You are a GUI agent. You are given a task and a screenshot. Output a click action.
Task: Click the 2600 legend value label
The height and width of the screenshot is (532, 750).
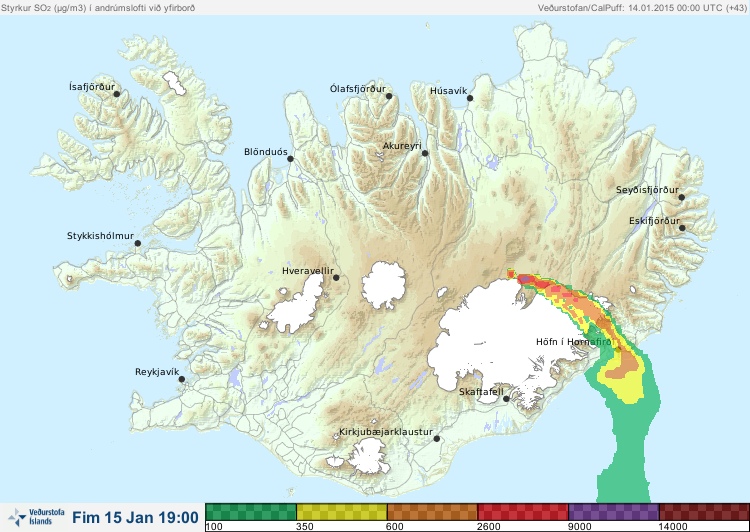click(489, 527)
